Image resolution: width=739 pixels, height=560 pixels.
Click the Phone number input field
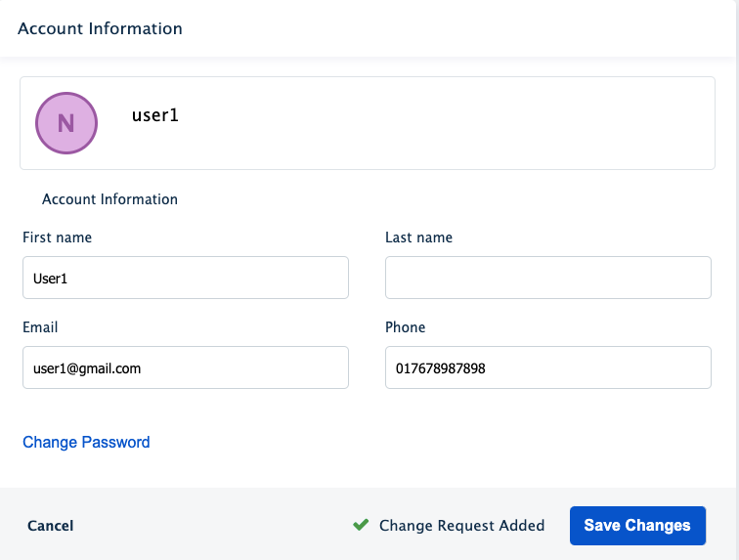547,367
